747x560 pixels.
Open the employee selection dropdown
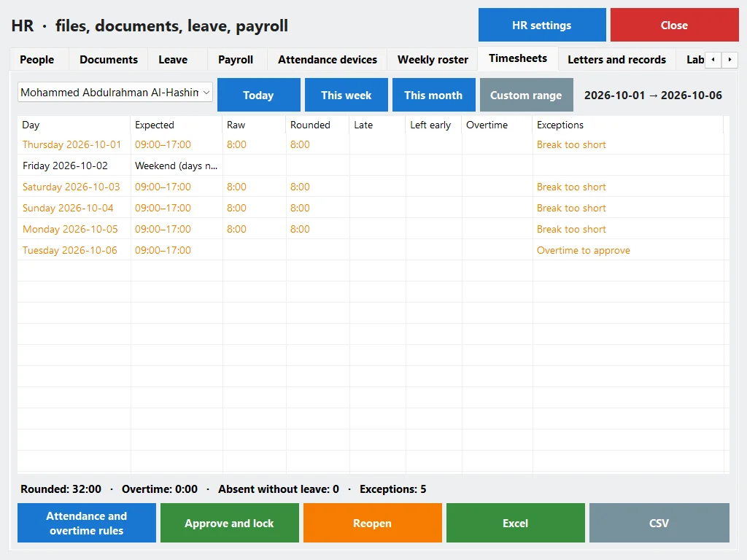pos(115,93)
